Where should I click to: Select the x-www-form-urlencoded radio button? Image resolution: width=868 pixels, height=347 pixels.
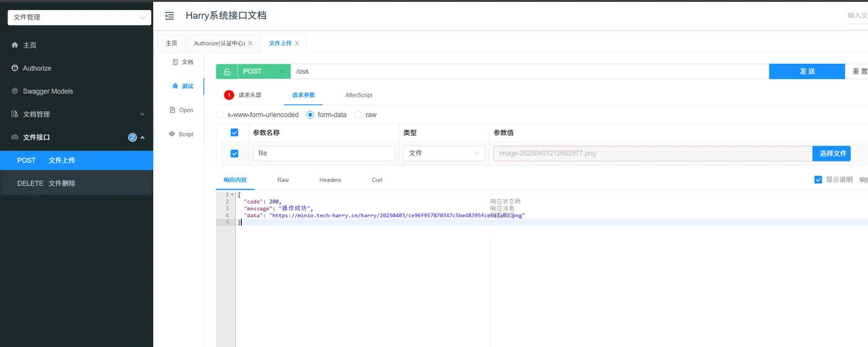click(220, 115)
